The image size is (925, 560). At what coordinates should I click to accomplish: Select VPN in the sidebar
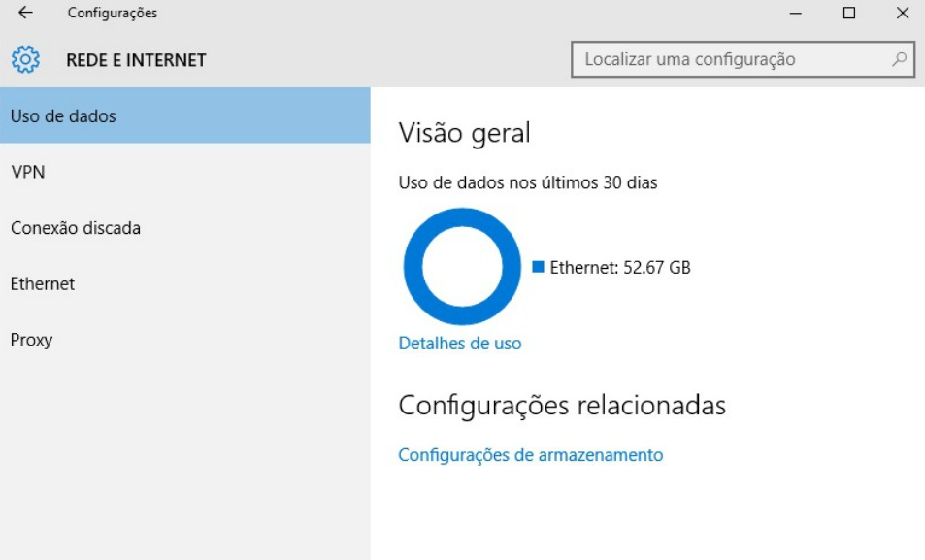point(26,172)
